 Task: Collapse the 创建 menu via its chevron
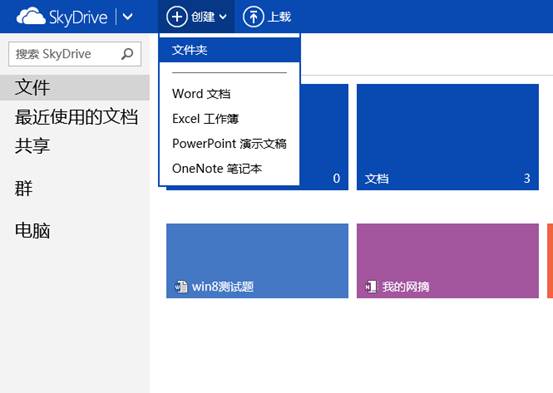point(223,17)
